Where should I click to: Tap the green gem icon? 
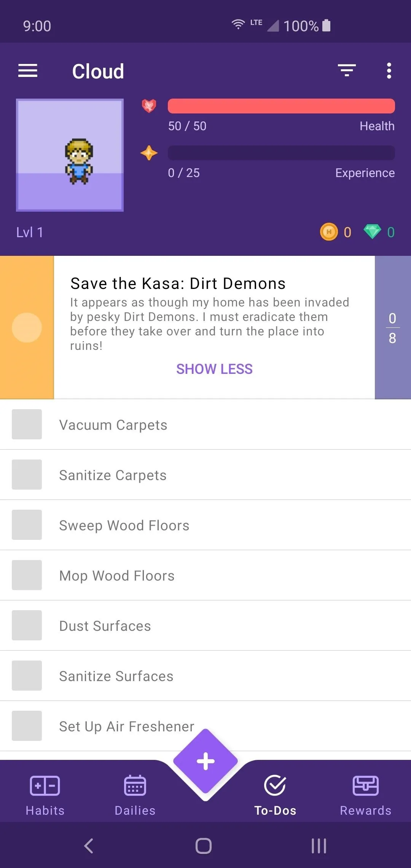372,232
